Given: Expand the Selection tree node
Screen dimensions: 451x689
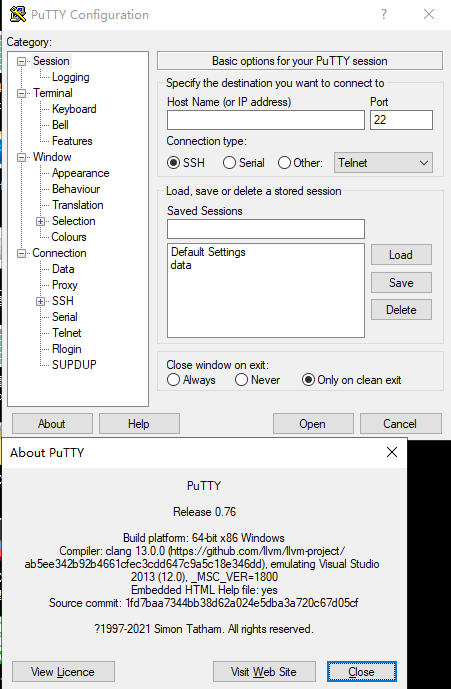Looking at the screenshot, I should coord(40,221).
